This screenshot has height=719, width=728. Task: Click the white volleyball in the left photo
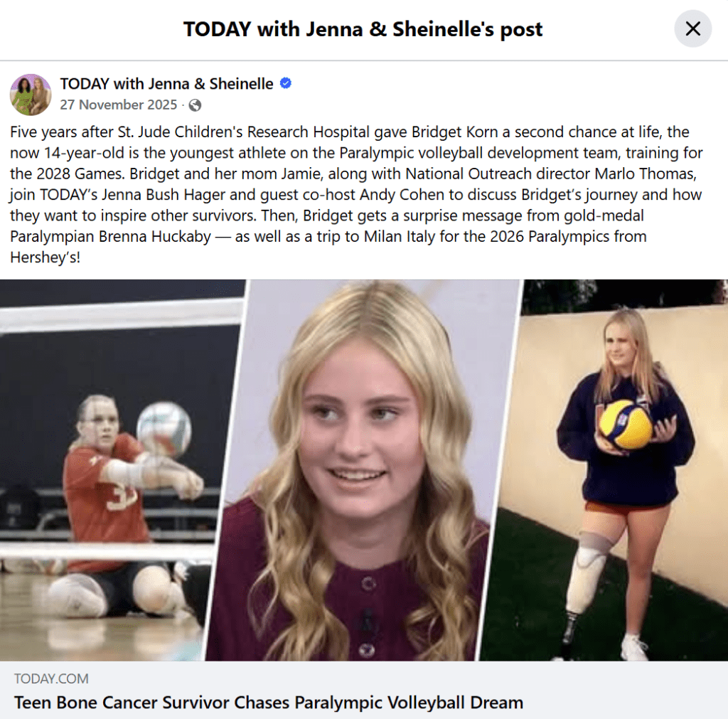pos(164,430)
